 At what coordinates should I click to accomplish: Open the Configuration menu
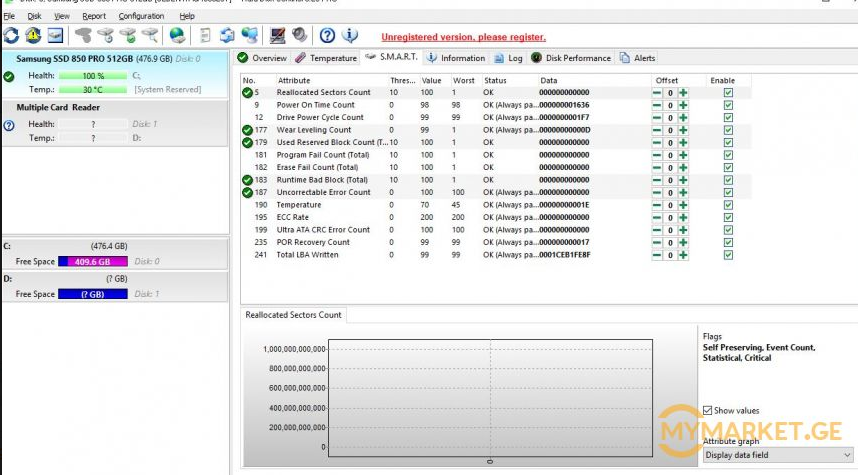point(141,16)
